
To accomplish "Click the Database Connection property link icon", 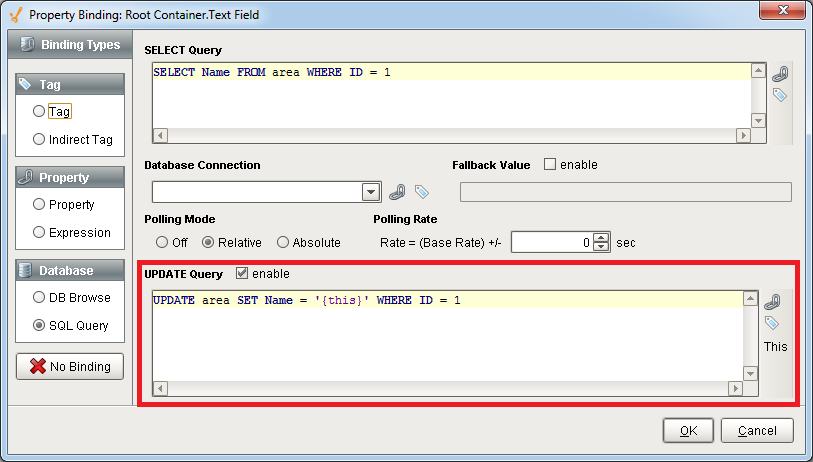I will (397, 192).
